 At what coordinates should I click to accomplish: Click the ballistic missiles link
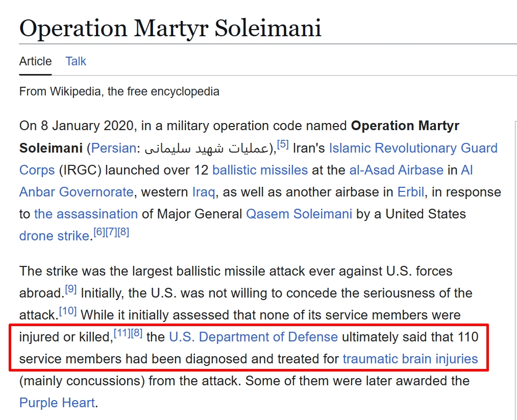tap(260, 170)
